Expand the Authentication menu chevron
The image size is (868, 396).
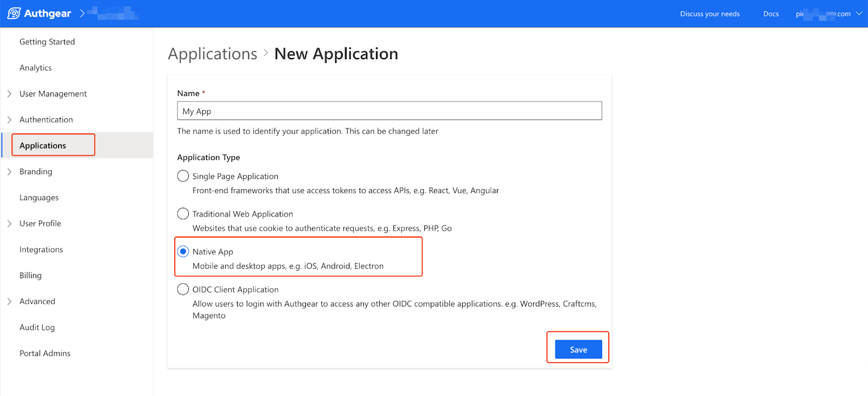coord(9,120)
